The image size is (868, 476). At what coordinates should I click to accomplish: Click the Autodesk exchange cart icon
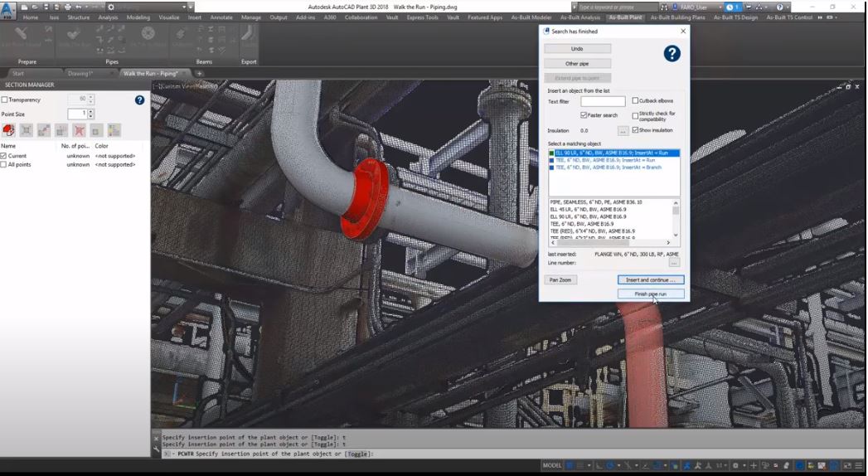click(749, 7)
